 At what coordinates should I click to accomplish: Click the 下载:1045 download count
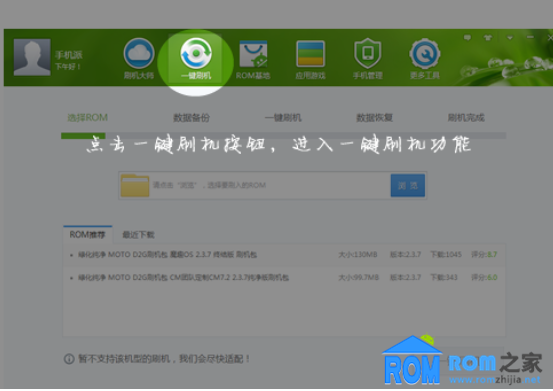tap(446, 255)
